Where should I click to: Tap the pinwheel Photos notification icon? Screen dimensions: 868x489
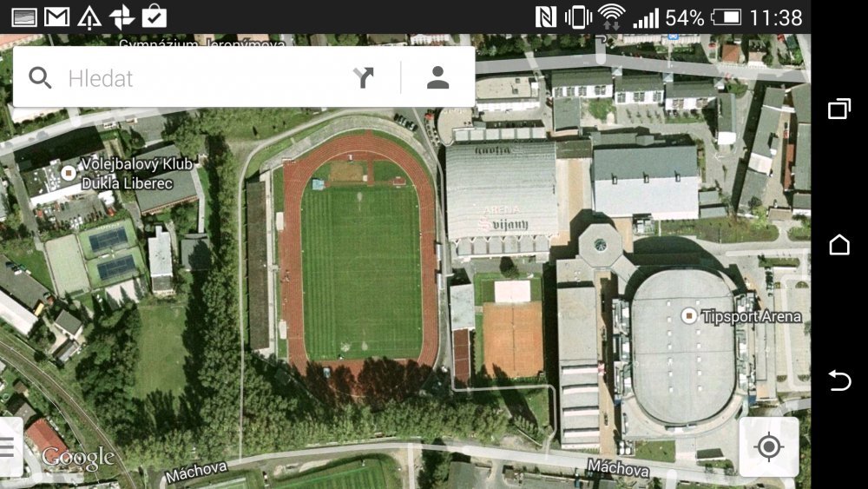click(x=122, y=17)
